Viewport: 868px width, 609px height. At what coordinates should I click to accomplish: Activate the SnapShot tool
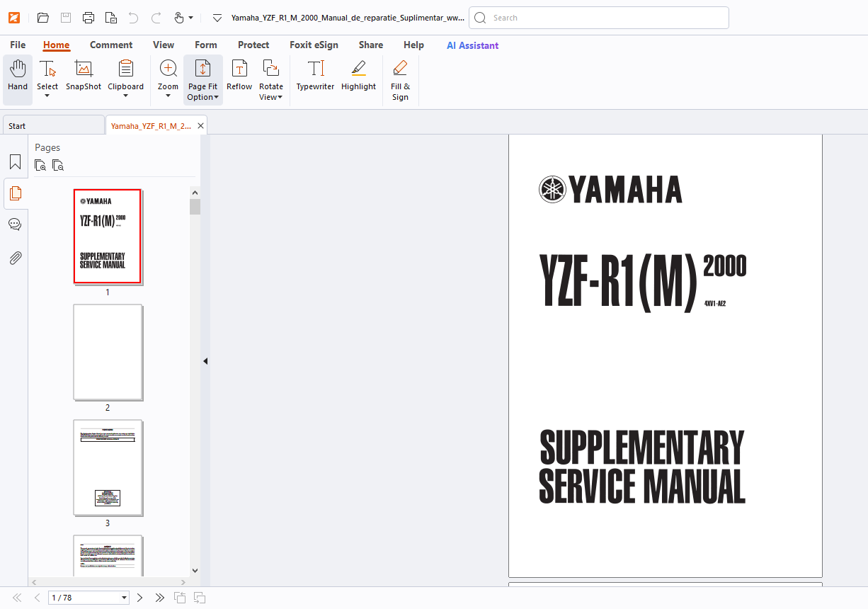pyautogui.click(x=84, y=76)
